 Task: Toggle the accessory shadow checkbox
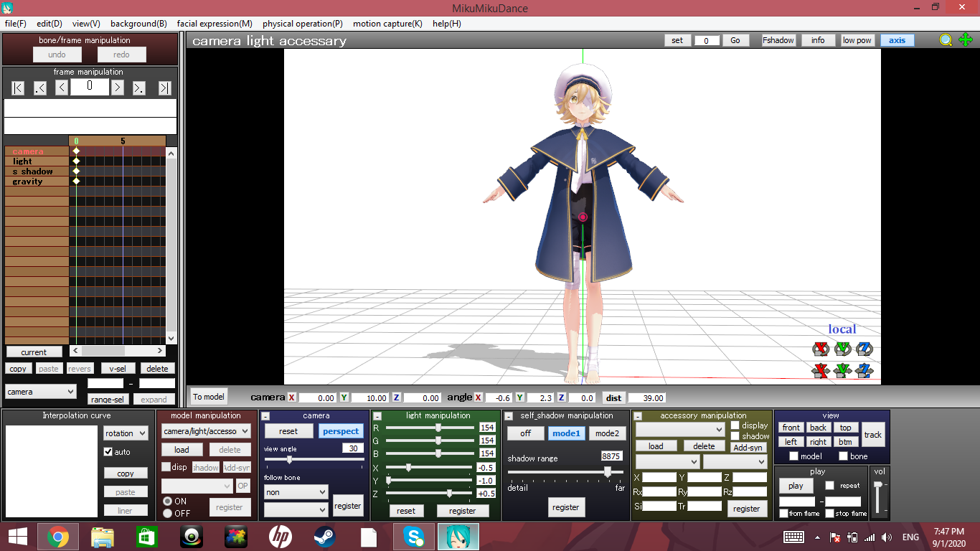[735, 436]
